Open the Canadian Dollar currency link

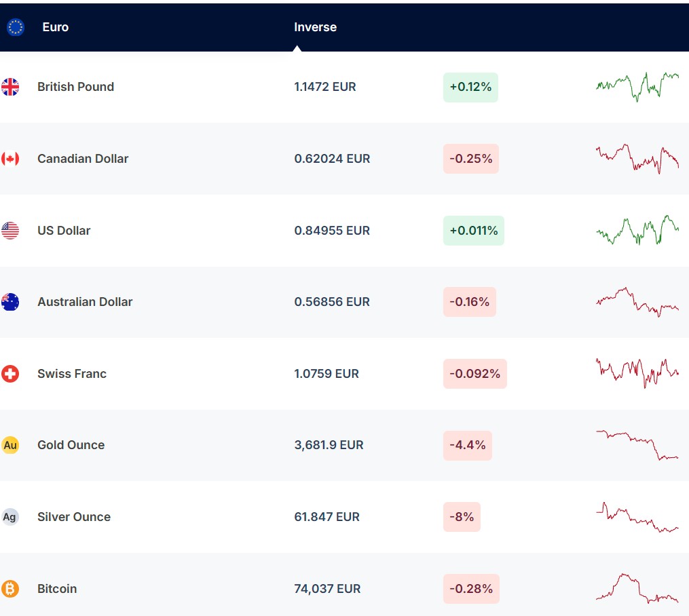(x=83, y=159)
